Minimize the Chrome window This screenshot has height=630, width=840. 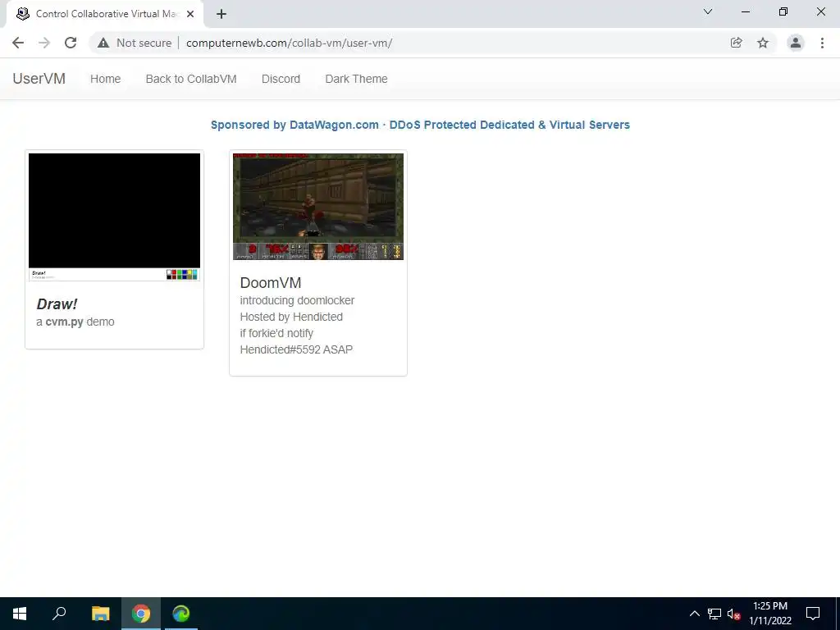point(746,11)
